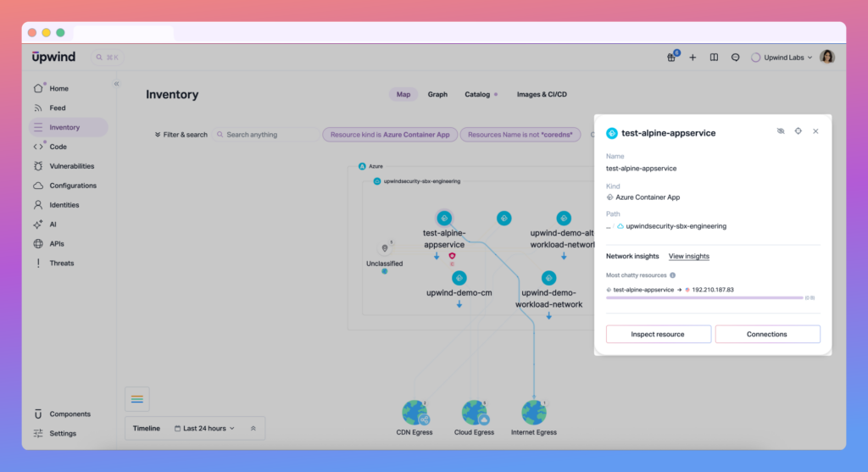This screenshot has width=868, height=472.
Task: Collapse the sidebar with double chevron
Action: pyautogui.click(x=116, y=84)
